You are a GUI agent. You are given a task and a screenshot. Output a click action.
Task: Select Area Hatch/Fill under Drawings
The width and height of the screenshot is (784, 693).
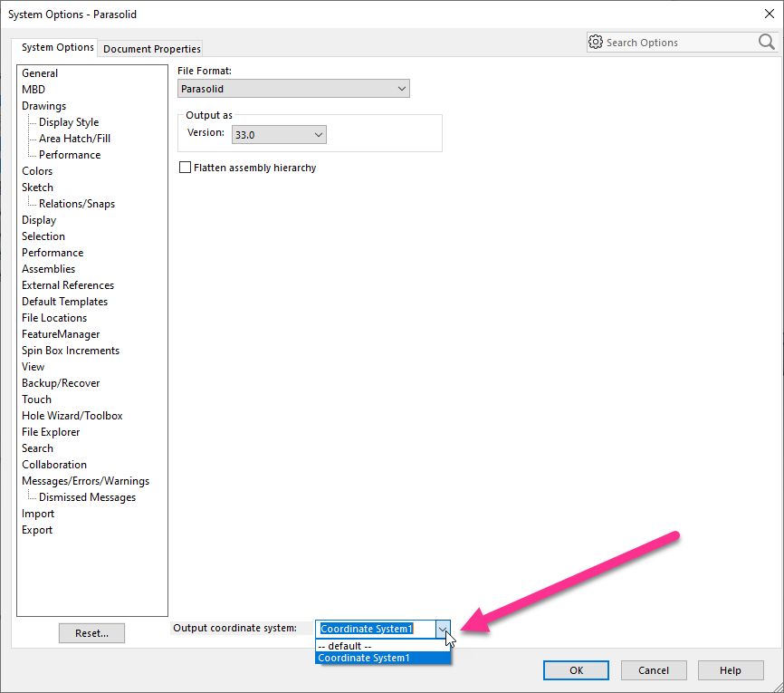point(75,139)
